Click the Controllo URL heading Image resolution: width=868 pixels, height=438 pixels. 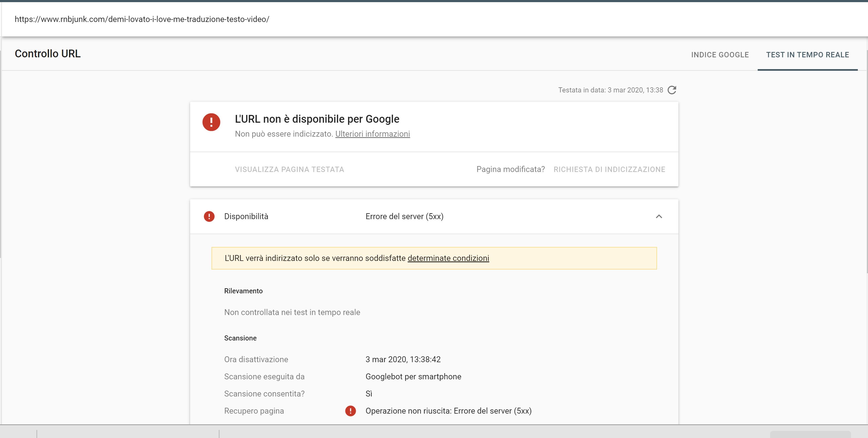click(47, 54)
